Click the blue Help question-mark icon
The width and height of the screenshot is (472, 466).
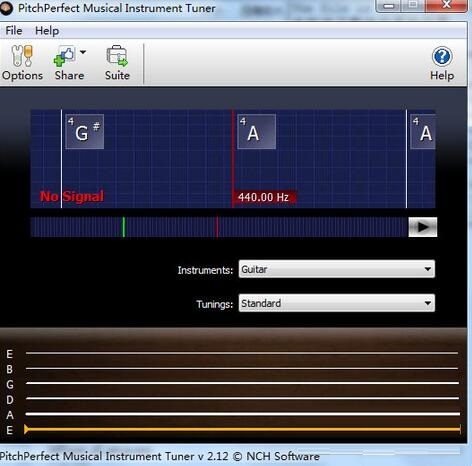[442, 56]
